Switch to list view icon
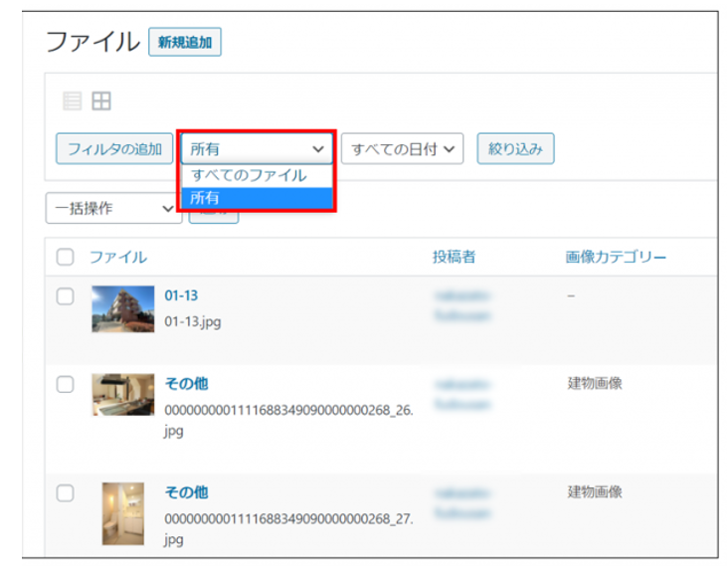Viewport: 728px width, 572px height. (x=72, y=100)
